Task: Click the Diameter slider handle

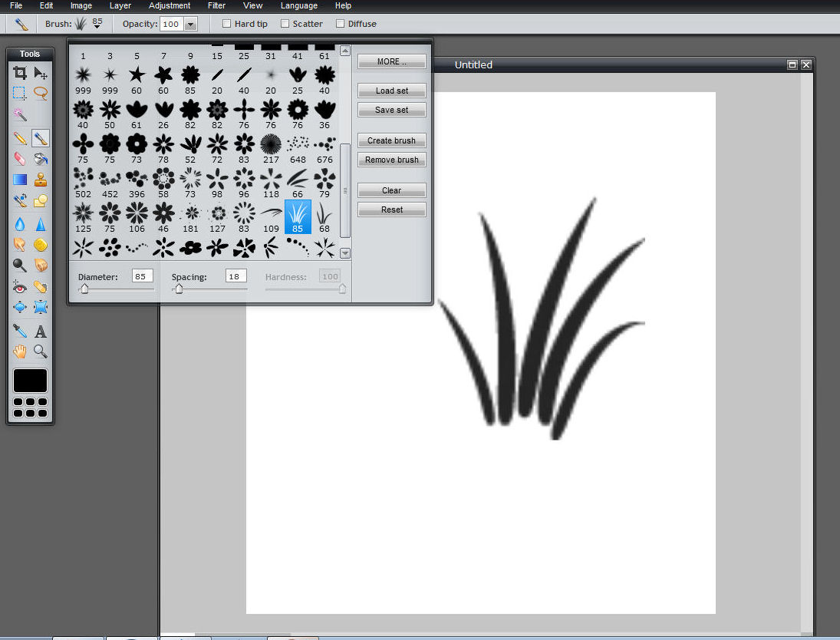Action: (84, 289)
